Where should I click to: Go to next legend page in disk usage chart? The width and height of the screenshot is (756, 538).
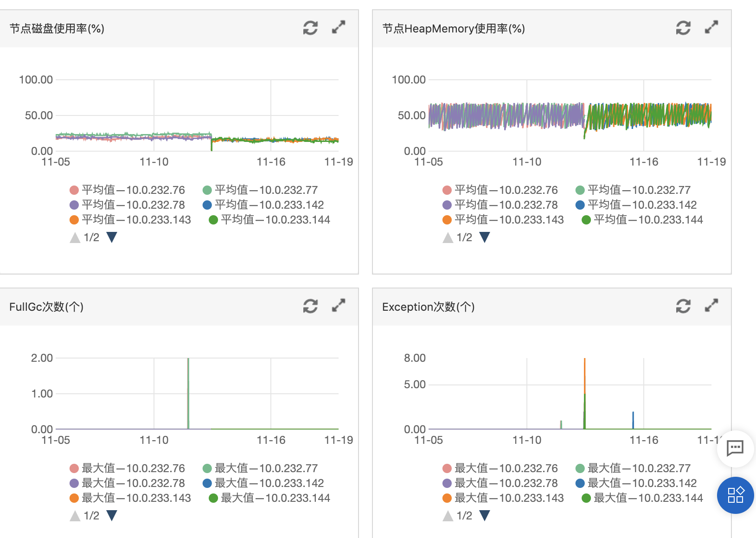(x=112, y=237)
